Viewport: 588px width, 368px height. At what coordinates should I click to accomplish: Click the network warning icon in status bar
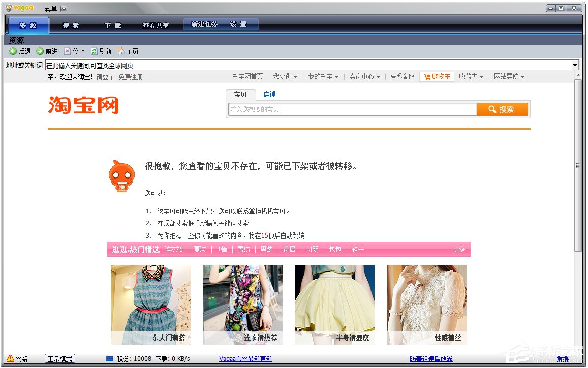coord(10,358)
